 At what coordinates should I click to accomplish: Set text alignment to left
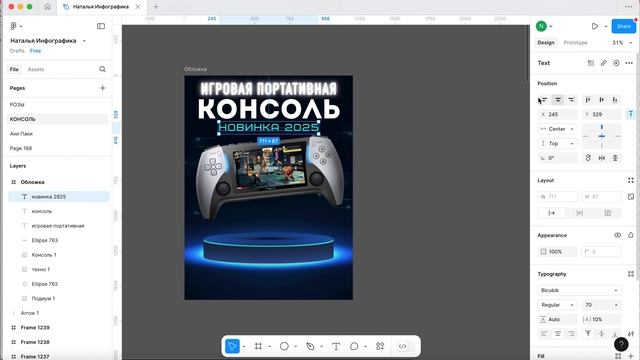pos(544,334)
